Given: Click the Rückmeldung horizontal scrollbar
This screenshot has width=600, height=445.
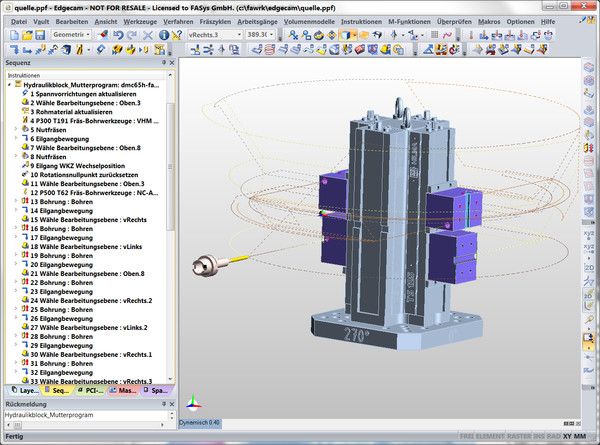Looking at the screenshot, I should click(85, 425).
